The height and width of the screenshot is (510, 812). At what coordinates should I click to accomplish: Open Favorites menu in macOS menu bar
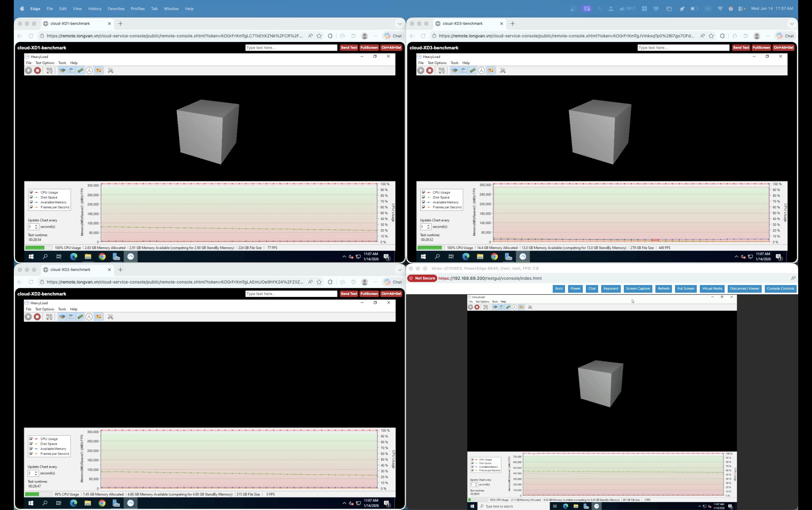(116, 9)
